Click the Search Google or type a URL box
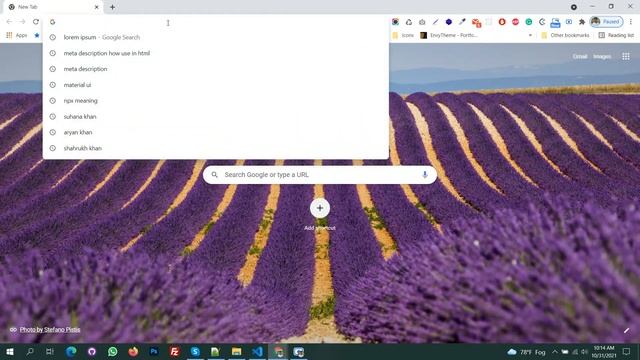Viewport: 640px width, 360px height. [x=320, y=175]
